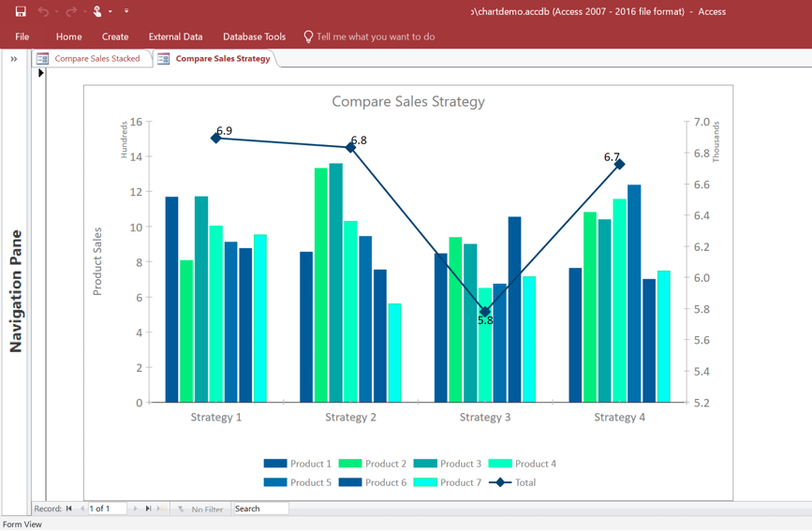Toggle the No Filter button
The image size is (812, 531).
200,509
